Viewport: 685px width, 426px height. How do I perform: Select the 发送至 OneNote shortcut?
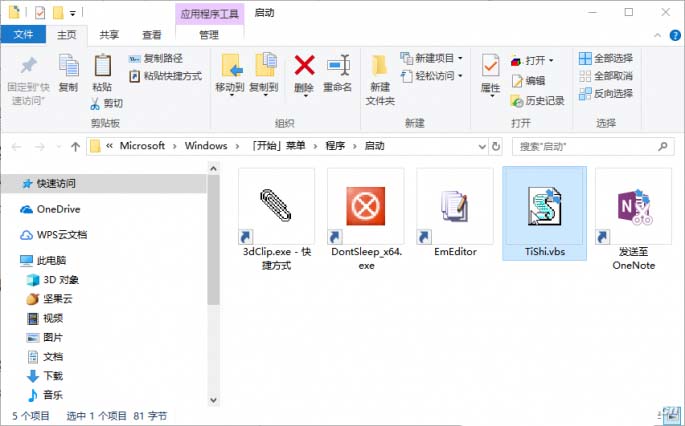point(633,220)
